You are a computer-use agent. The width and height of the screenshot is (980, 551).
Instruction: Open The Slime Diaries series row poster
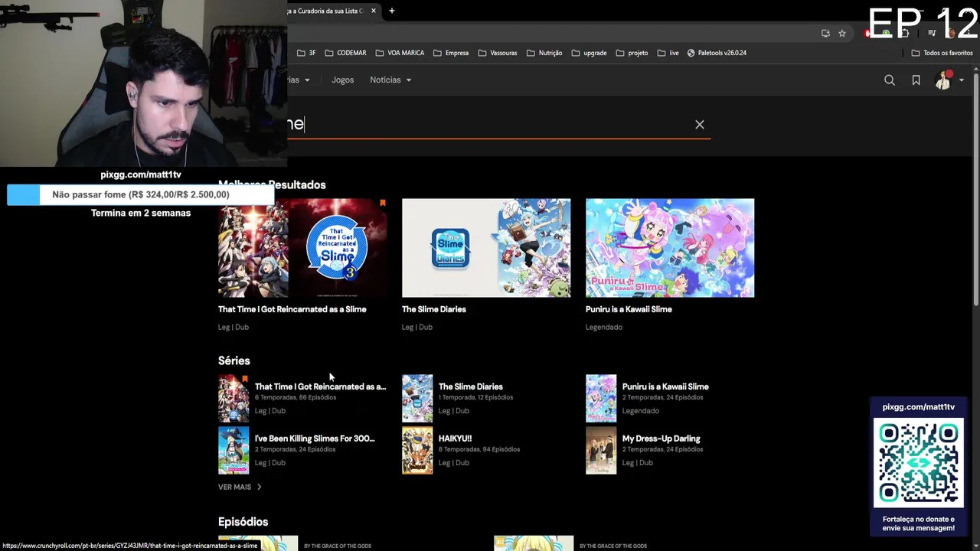[x=417, y=398]
